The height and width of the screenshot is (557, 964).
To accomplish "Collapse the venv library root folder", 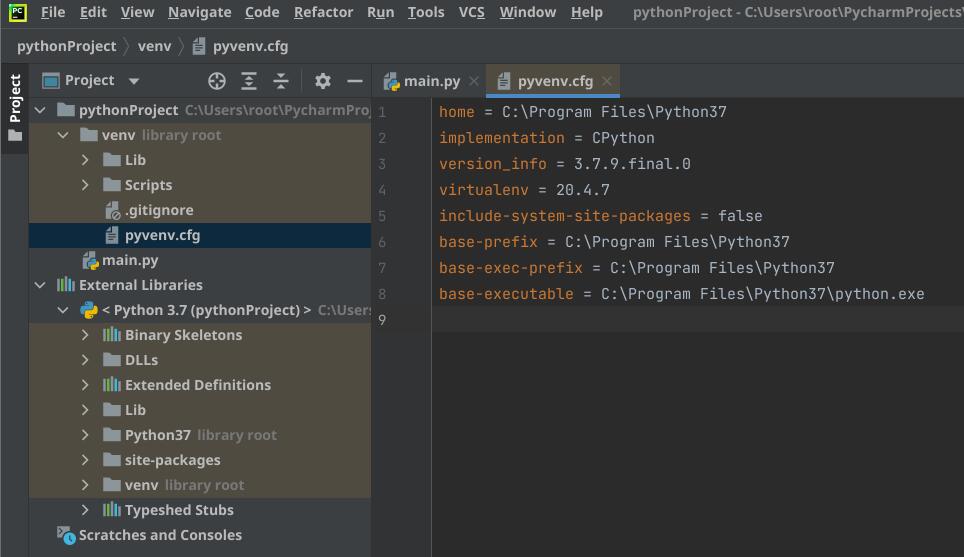I will [x=63, y=135].
